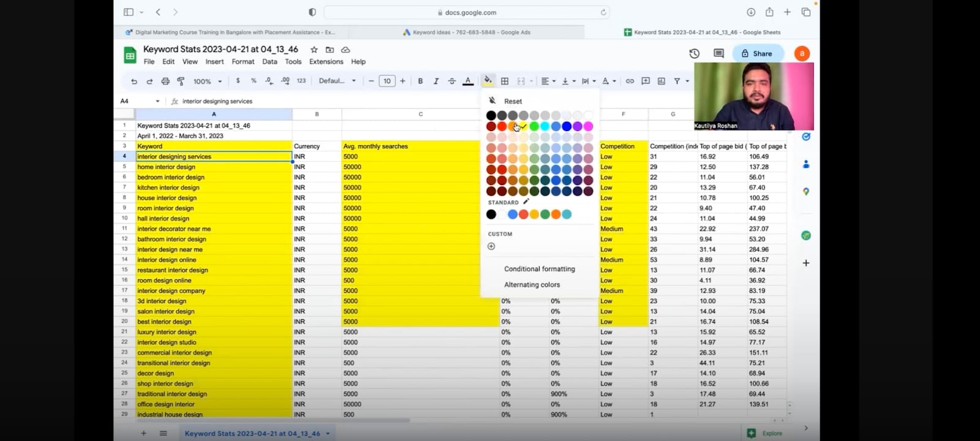This screenshot has height=441, width=980.
Task: Open version history clock icon
Action: [694, 53]
